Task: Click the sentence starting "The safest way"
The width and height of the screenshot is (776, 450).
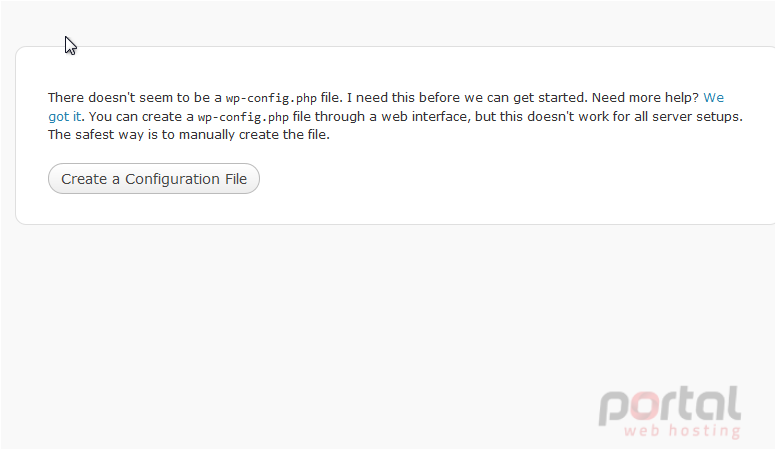Action: [x=189, y=135]
